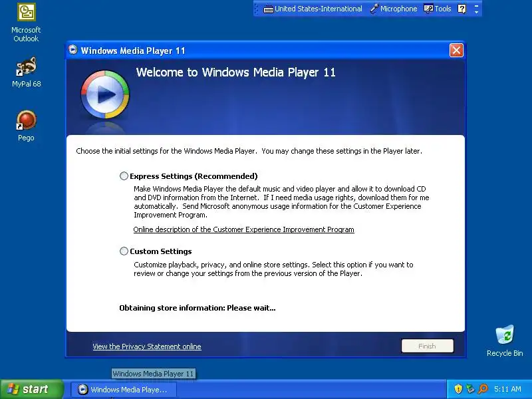Select the MyPal 68 desktop shortcut

(26, 72)
